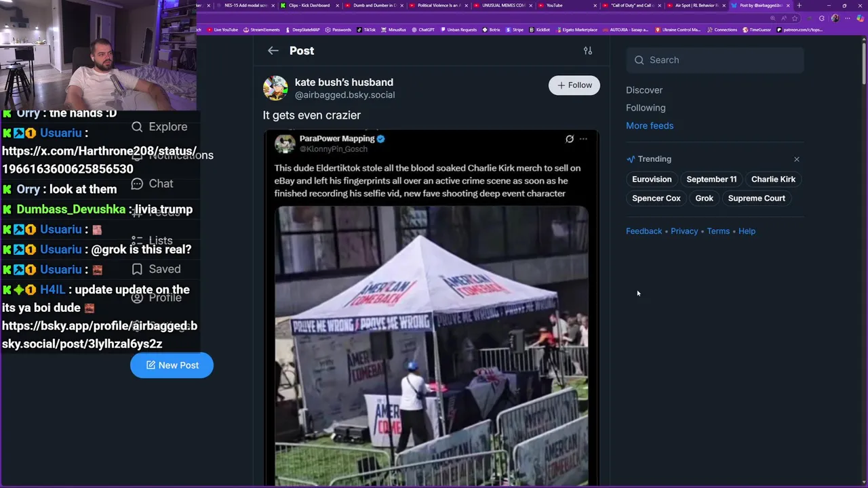The height and width of the screenshot is (488, 868).
Task: Open kate bush's husband avatar
Action: [275, 88]
